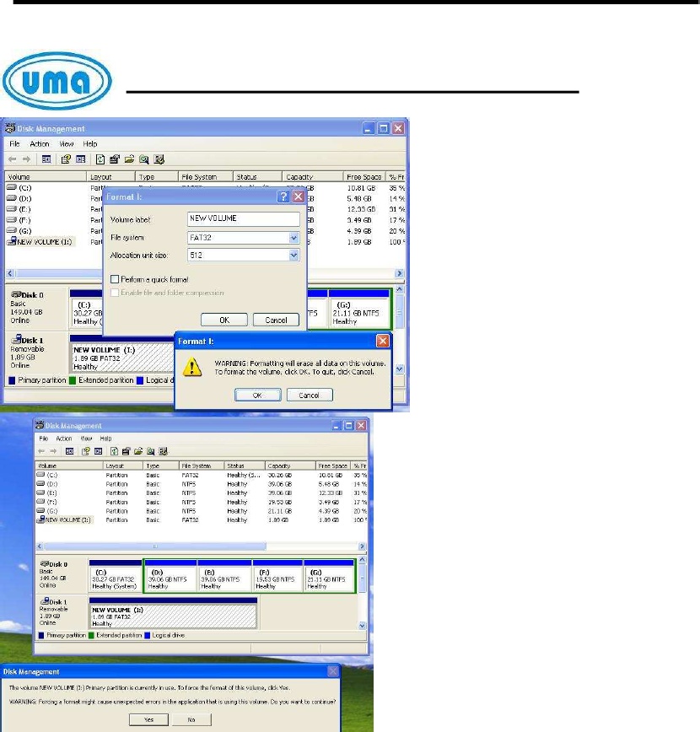Open the File system FAT32 dropdown
The width and height of the screenshot is (700, 732).
pos(293,238)
